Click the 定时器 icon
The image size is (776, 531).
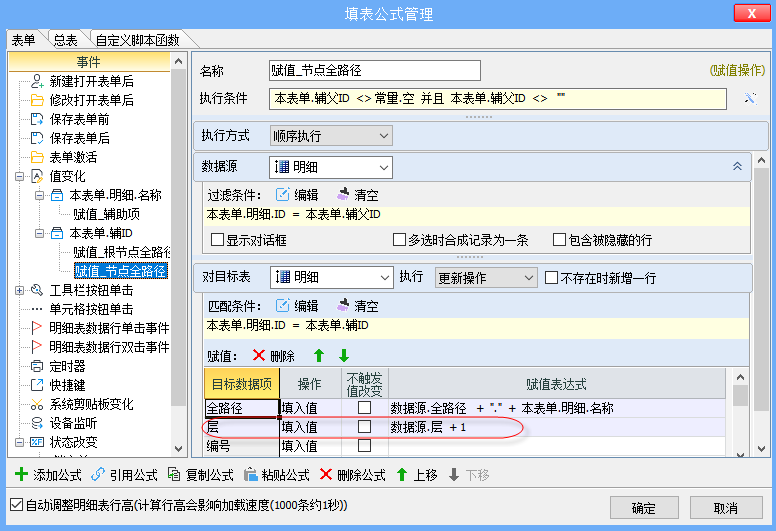pyautogui.click(x=37, y=366)
